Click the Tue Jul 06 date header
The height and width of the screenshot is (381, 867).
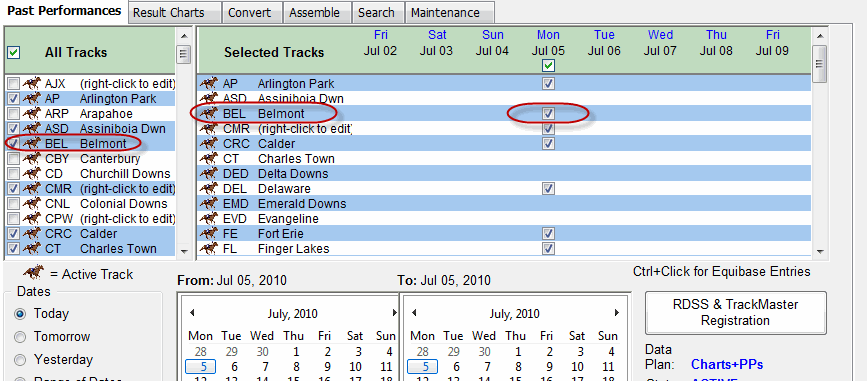point(604,43)
